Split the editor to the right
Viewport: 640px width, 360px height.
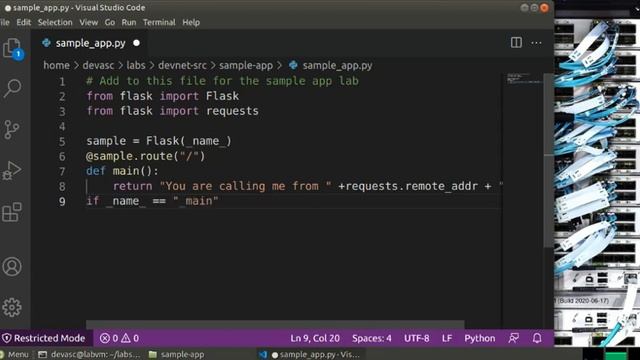point(516,42)
